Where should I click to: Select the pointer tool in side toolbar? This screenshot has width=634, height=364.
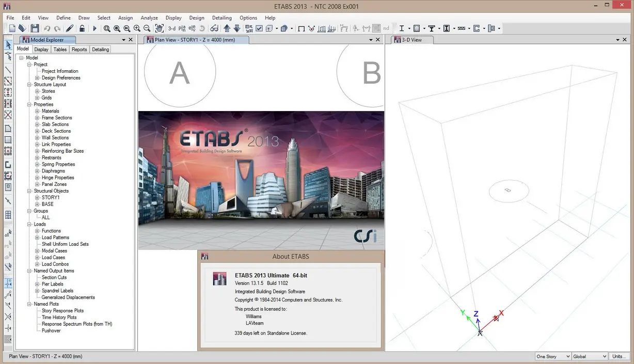point(8,45)
